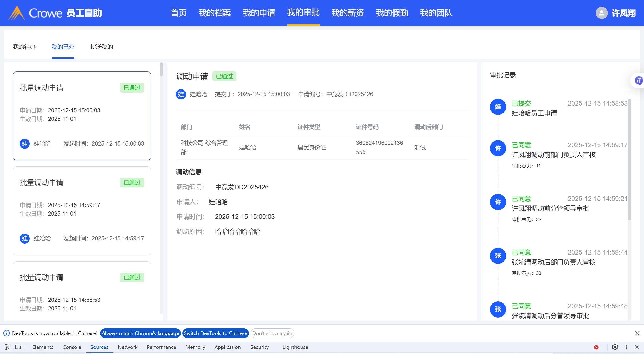Go to 我的团队 navigation item
Image resolution: width=644 pixels, height=354 pixels.
tap(436, 13)
